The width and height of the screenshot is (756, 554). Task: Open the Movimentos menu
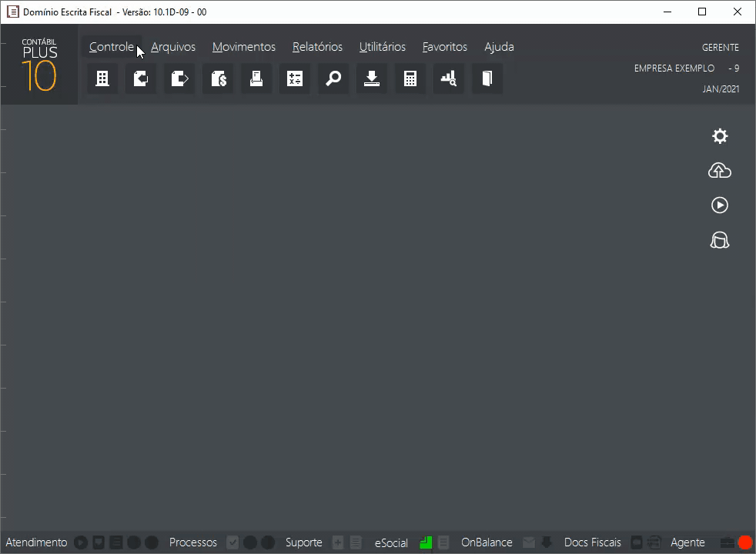coord(244,47)
